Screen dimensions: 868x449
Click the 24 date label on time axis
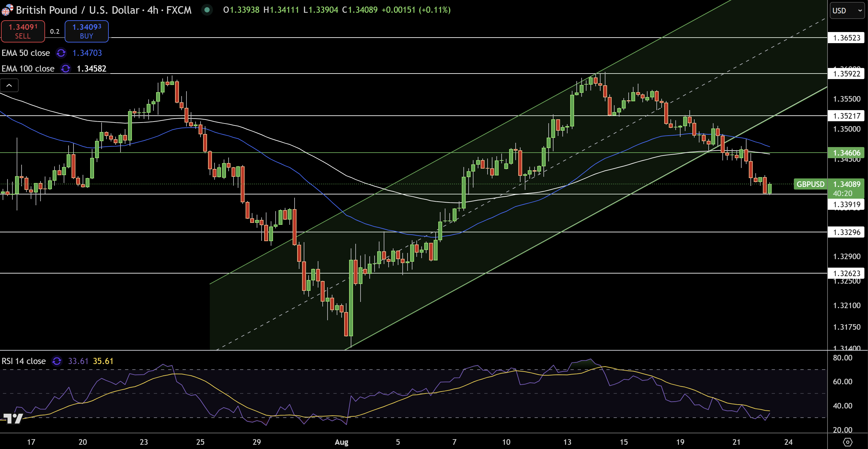pos(788,442)
